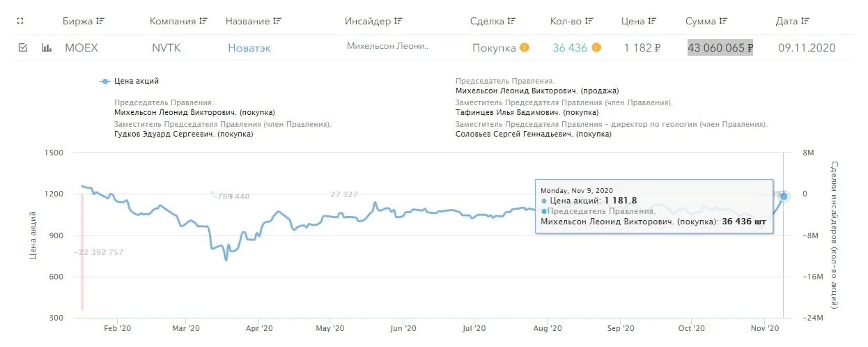Click the info icon next to 36 436
868x347 pixels.
(x=596, y=48)
